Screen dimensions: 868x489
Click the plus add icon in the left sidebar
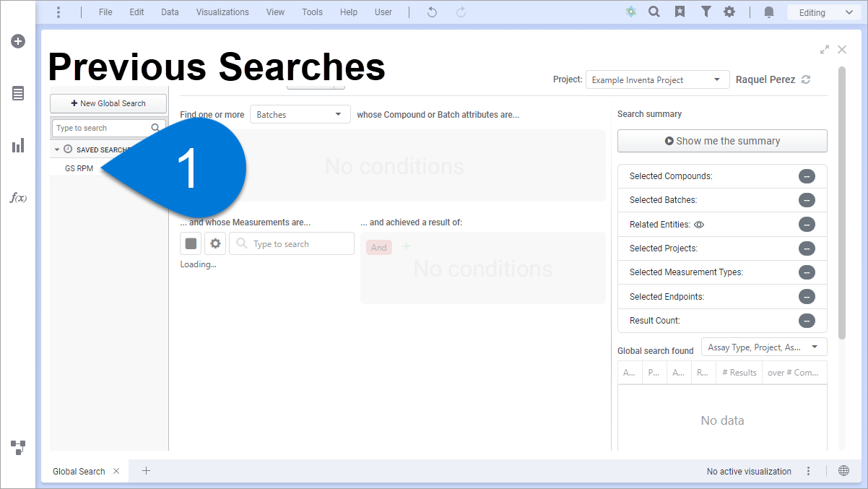pos(18,41)
